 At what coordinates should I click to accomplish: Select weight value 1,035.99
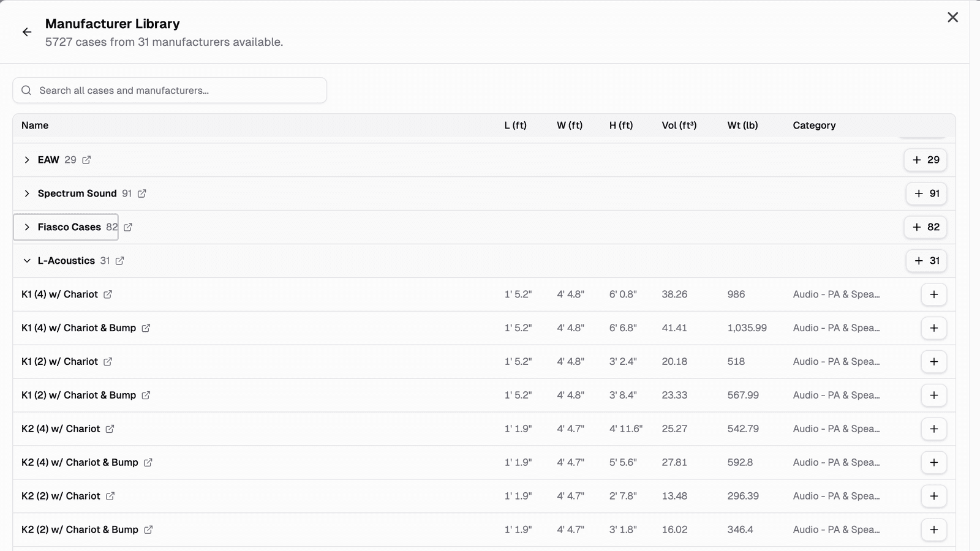click(x=747, y=328)
